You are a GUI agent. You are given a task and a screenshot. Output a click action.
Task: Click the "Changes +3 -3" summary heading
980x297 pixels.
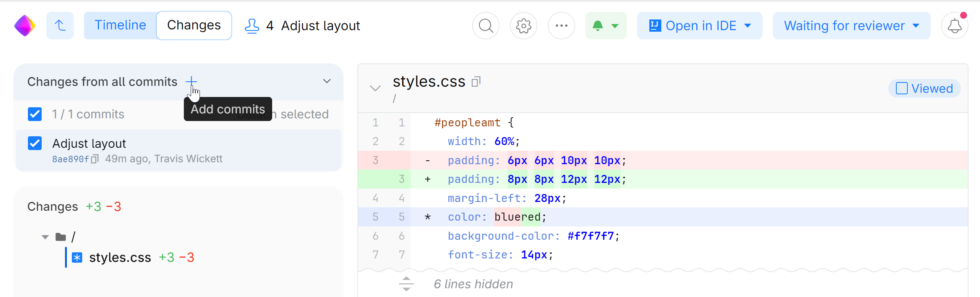click(74, 207)
